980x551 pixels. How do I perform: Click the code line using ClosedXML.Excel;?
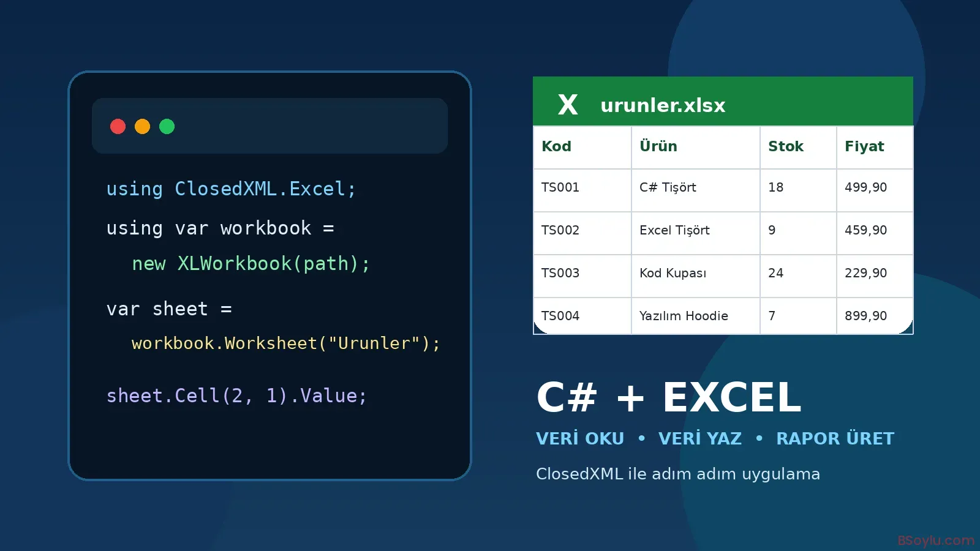pyautogui.click(x=231, y=189)
